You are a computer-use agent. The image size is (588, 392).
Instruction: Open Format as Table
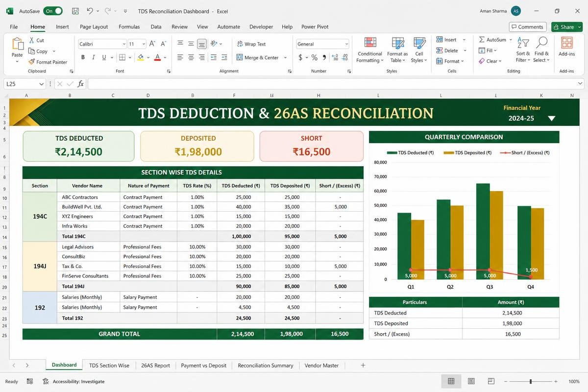(x=397, y=50)
